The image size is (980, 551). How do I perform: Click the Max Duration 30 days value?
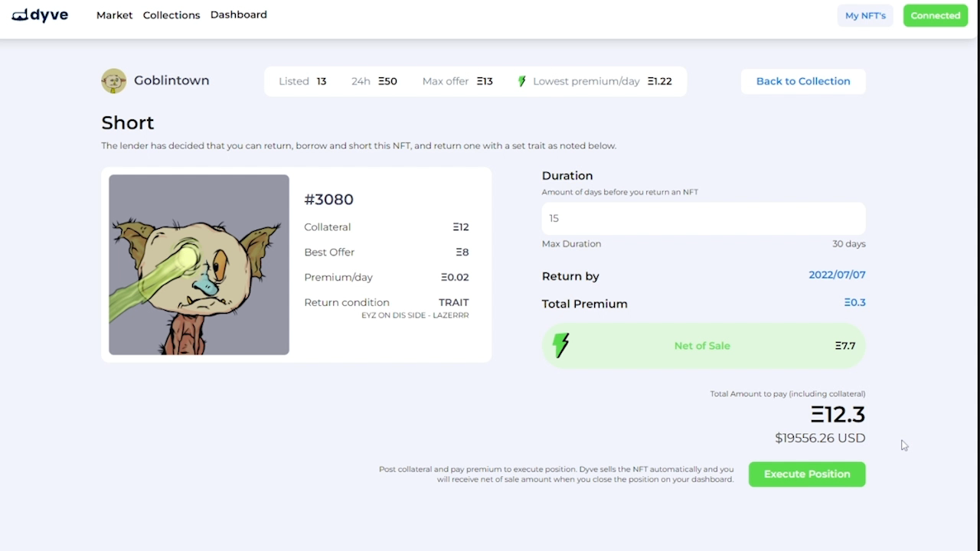pyautogui.click(x=849, y=244)
